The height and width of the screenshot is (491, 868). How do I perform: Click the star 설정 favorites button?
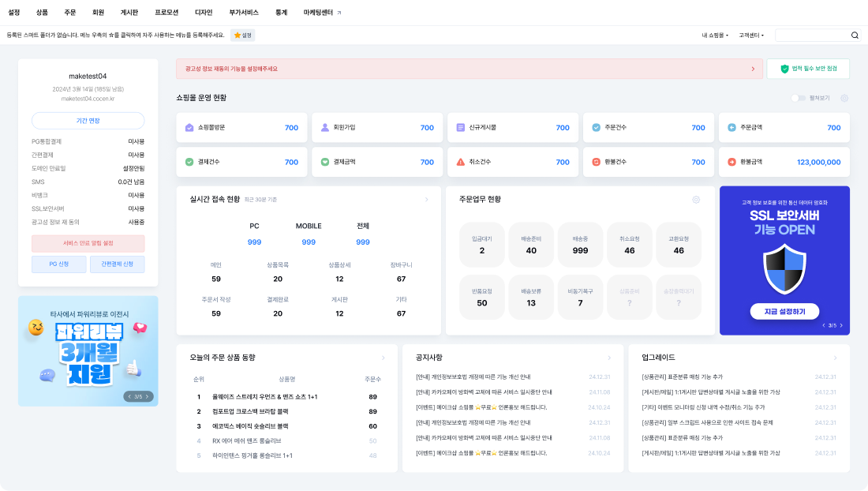pos(242,36)
